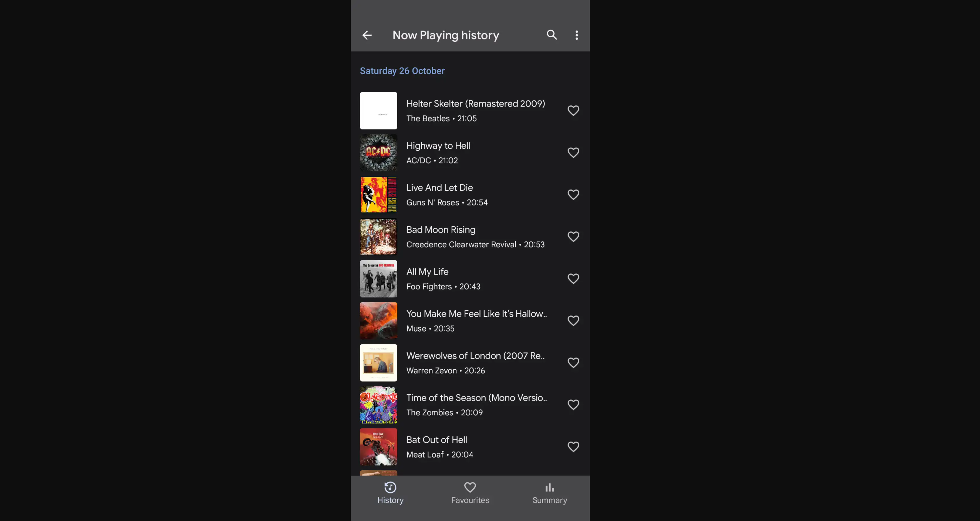
Task: Click the line Guns N' Roses • 20:54
Action: 447,203
